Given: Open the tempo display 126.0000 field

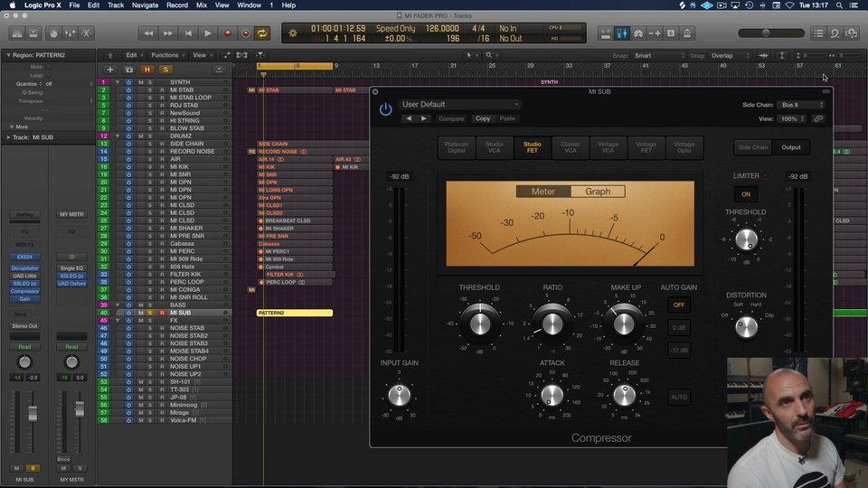Looking at the screenshot, I should (442, 28).
